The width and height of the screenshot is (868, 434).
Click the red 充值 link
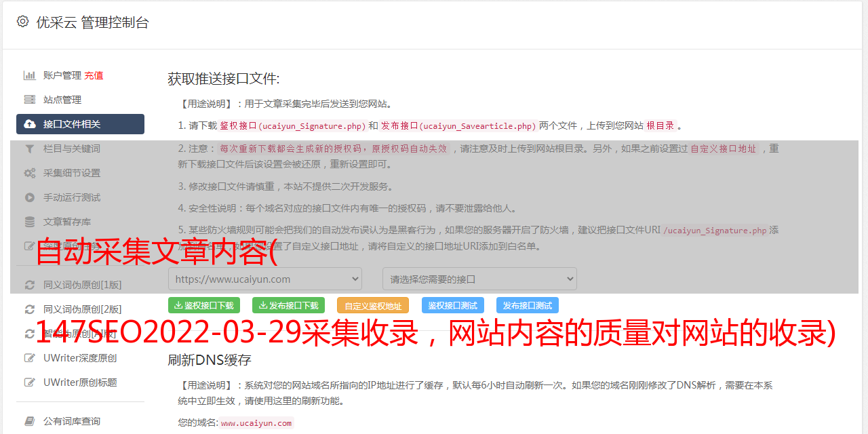94,75
